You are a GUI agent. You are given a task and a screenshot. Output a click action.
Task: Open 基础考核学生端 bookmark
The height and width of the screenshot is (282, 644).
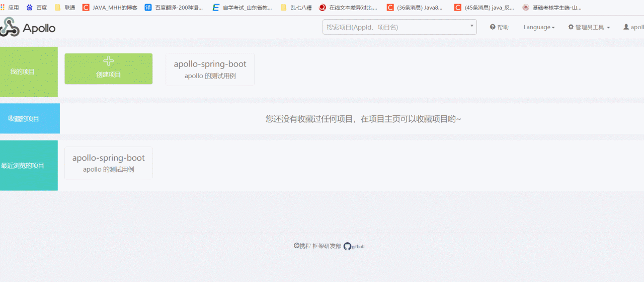click(x=552, y=8)
